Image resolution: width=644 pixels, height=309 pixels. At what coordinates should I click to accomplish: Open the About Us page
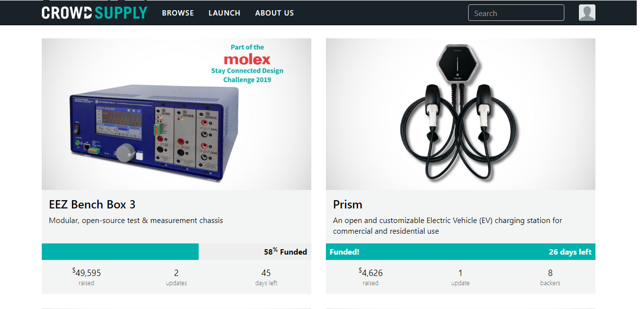(x=274, y=13)
